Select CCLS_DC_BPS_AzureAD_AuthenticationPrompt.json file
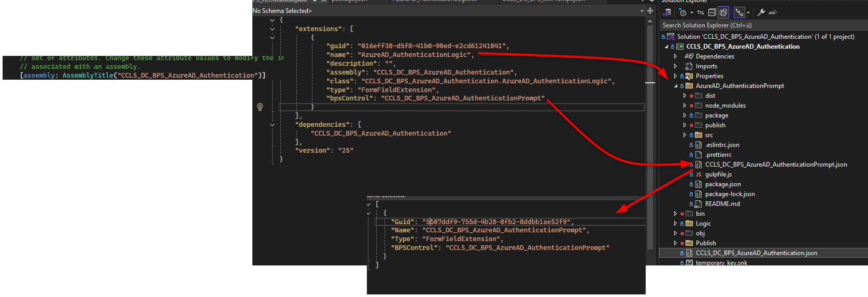The width and height of the screenshot is (868, 297). coord(776,165)
